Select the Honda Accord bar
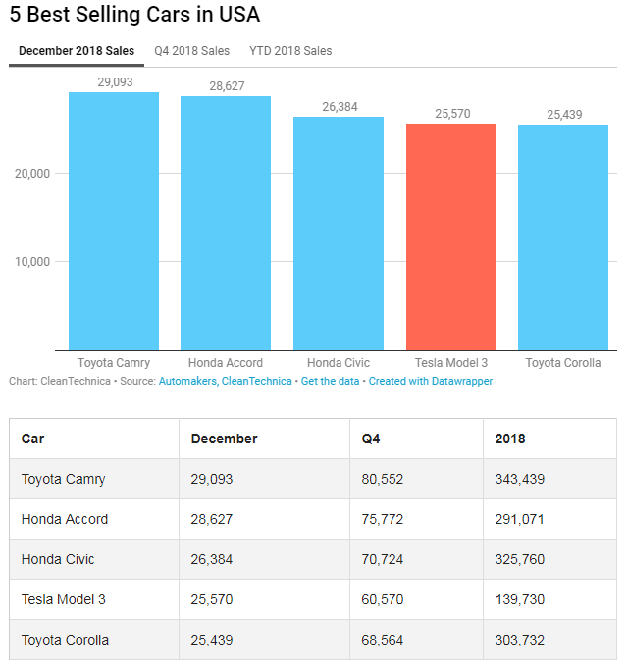 226,223
